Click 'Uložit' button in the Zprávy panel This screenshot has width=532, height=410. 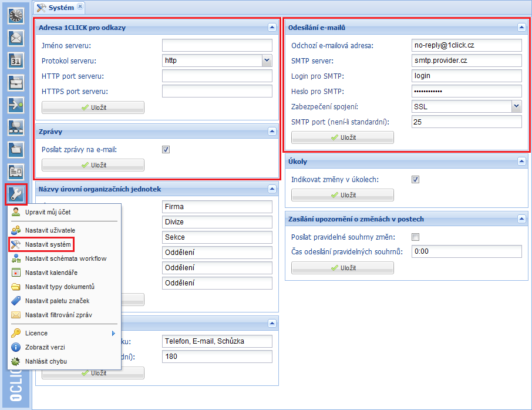[93, 165]
